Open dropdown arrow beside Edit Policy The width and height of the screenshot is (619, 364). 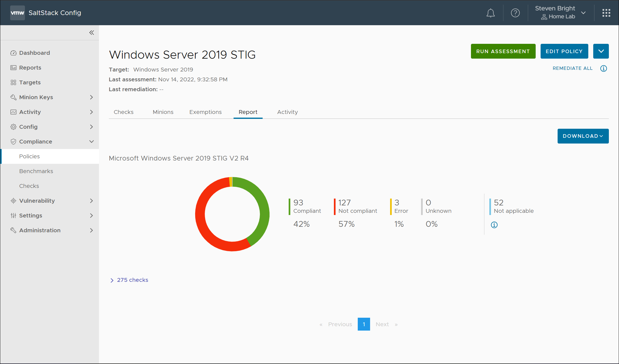(601, 51)
